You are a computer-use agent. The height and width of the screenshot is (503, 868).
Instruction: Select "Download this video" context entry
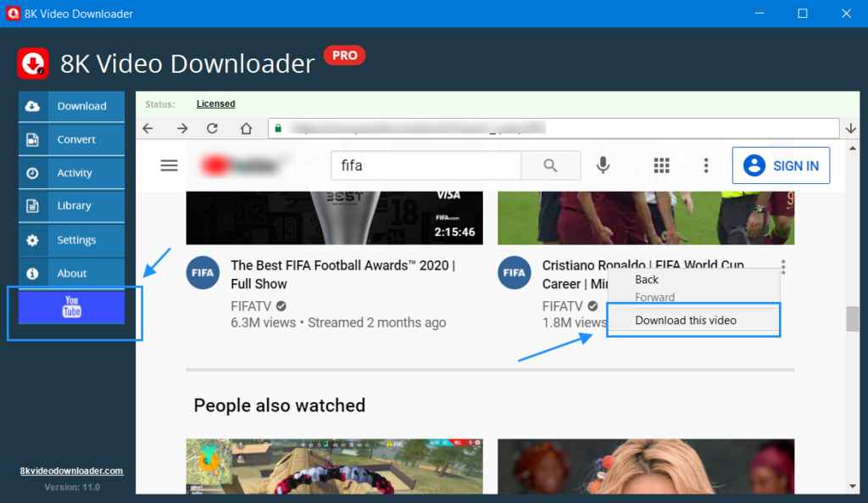point(685,321)
